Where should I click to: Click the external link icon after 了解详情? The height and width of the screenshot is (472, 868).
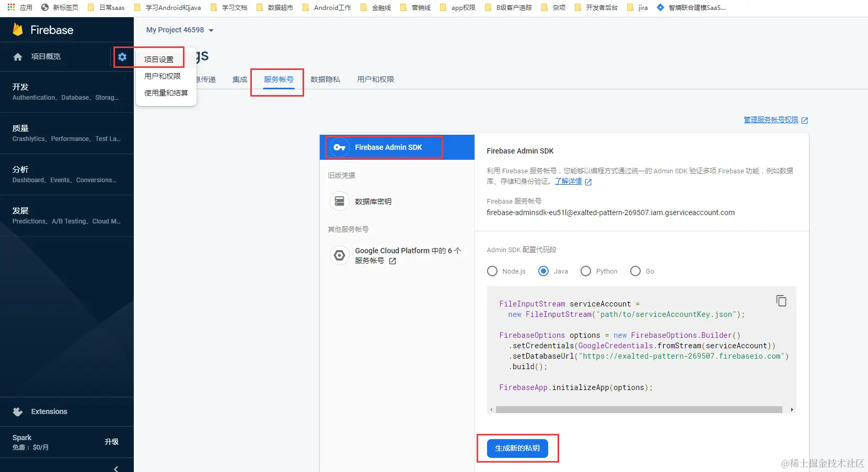tap(588, 182)
